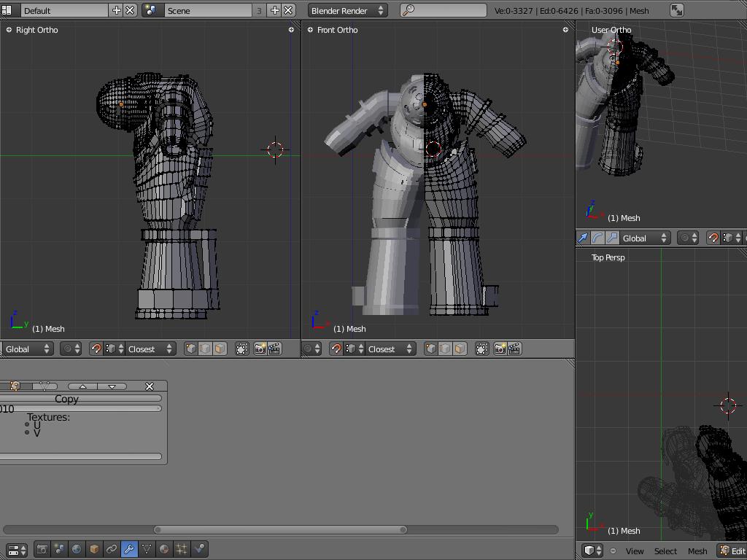Open the View menu in Top Persp header
Screen dimensions: 747x560
[635, 551]
